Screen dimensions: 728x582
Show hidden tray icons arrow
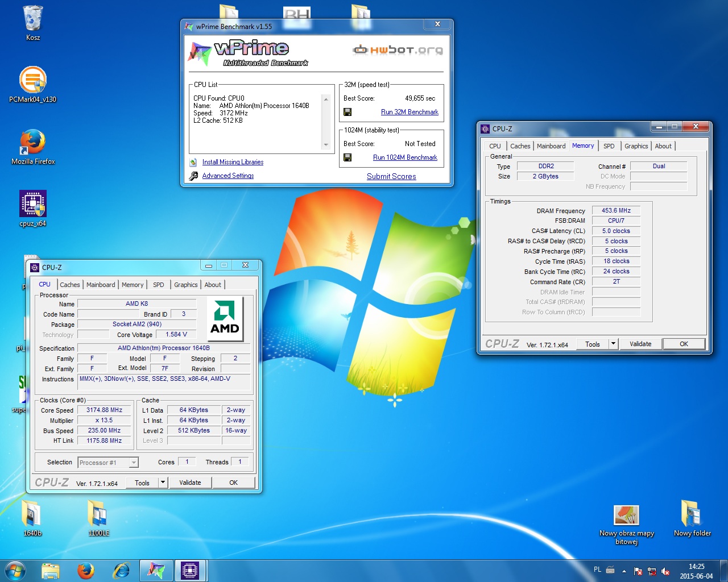(624, 571)
